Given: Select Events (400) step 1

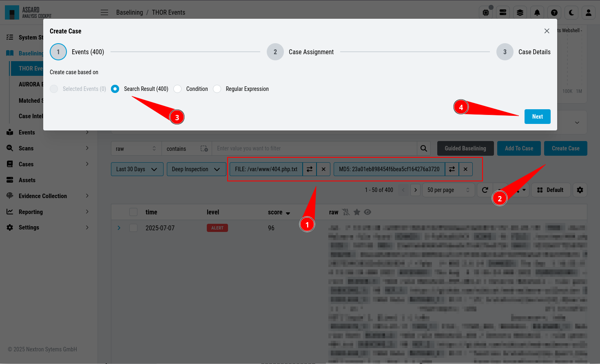Looking at the screenshot, I should pos(77,52).
